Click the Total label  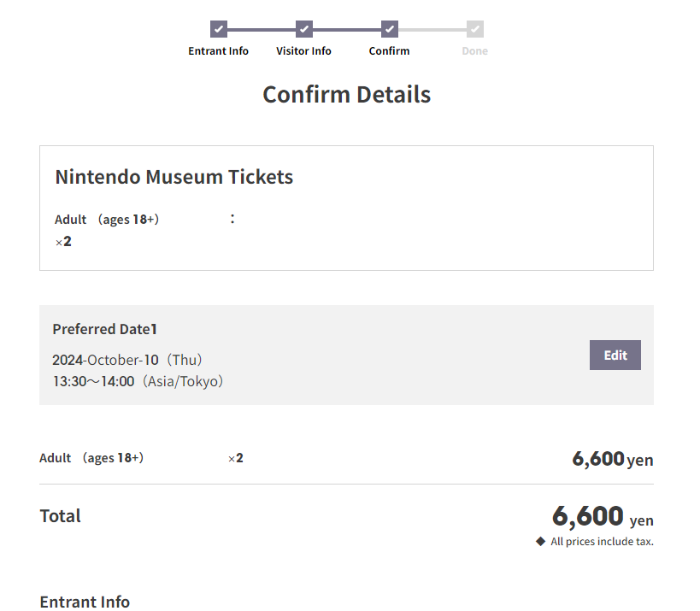tap(61, 516)
